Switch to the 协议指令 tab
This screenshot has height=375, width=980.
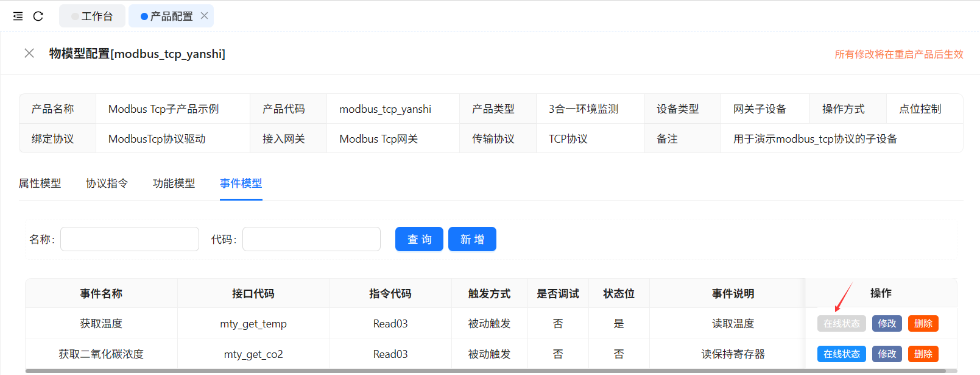tap(107, 183)
